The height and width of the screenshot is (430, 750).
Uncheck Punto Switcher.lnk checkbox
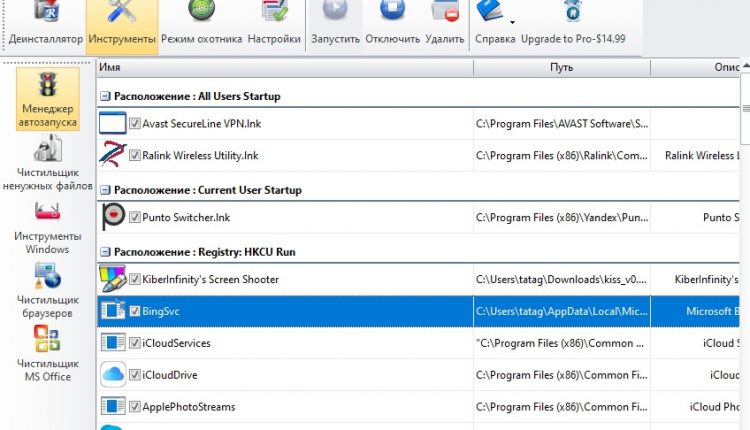click(135, 217)
